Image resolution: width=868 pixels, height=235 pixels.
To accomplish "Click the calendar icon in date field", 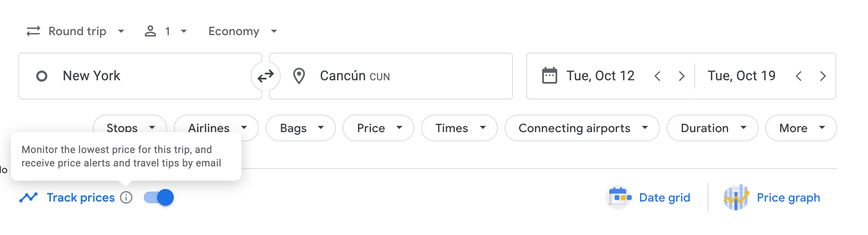I will (x=549, y=76).
